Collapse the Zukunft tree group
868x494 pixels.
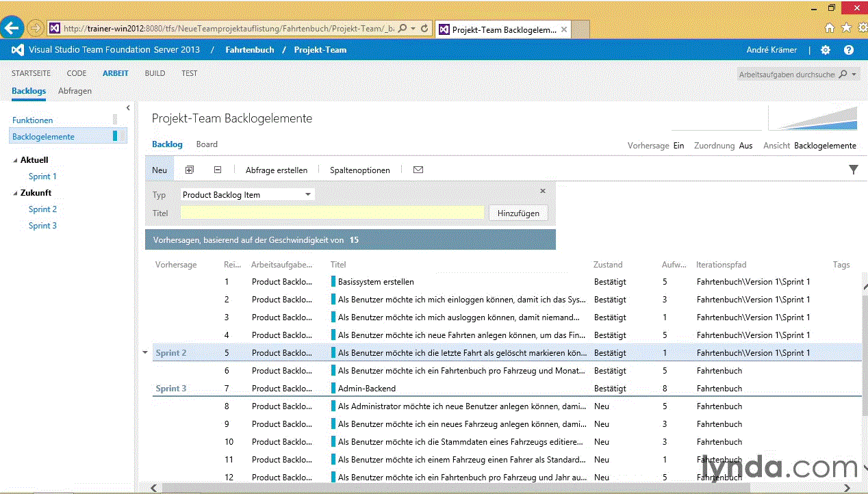(15, 193)
